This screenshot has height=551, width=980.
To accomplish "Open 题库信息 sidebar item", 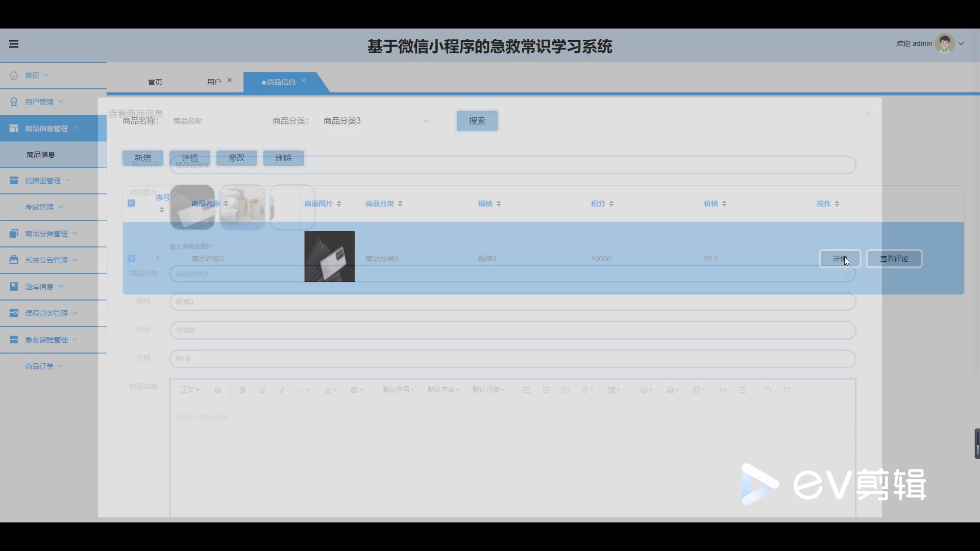I will pos(39,287).
